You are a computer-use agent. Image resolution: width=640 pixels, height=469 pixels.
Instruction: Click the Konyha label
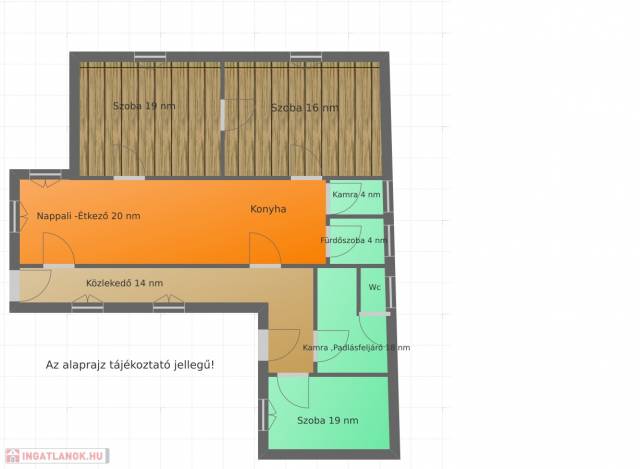coord(268,209)
